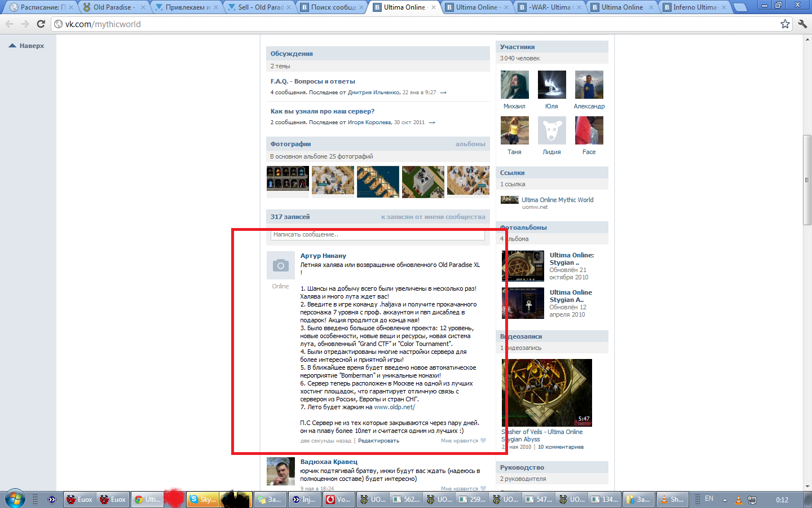The height and width of the screenshot is (508, 812).
Task: Click the page vertical scrollbar thumb
Action: pyautogui.click(x=807, y=179)
